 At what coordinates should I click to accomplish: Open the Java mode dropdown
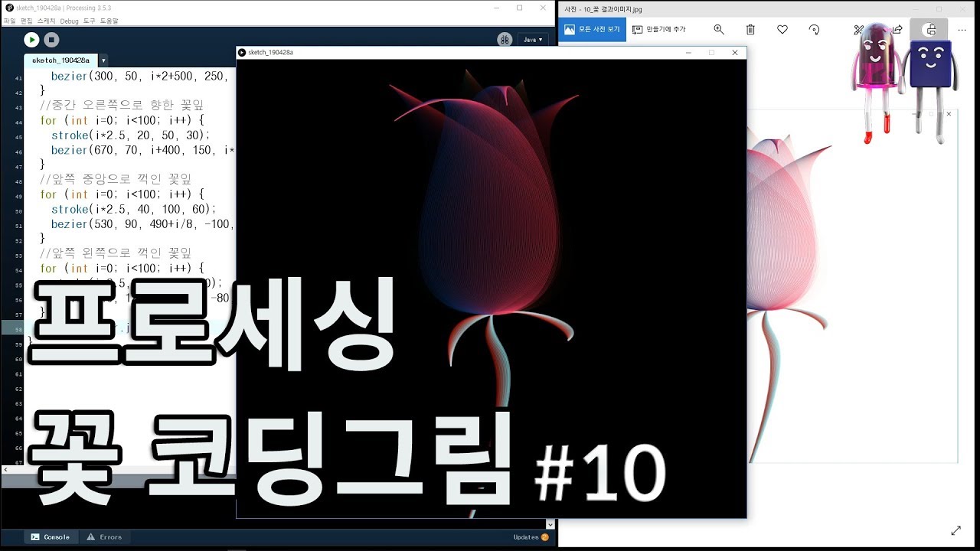pos(532,39)
